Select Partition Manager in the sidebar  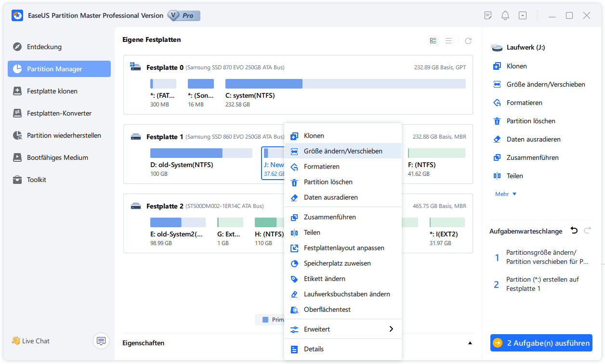59,69
